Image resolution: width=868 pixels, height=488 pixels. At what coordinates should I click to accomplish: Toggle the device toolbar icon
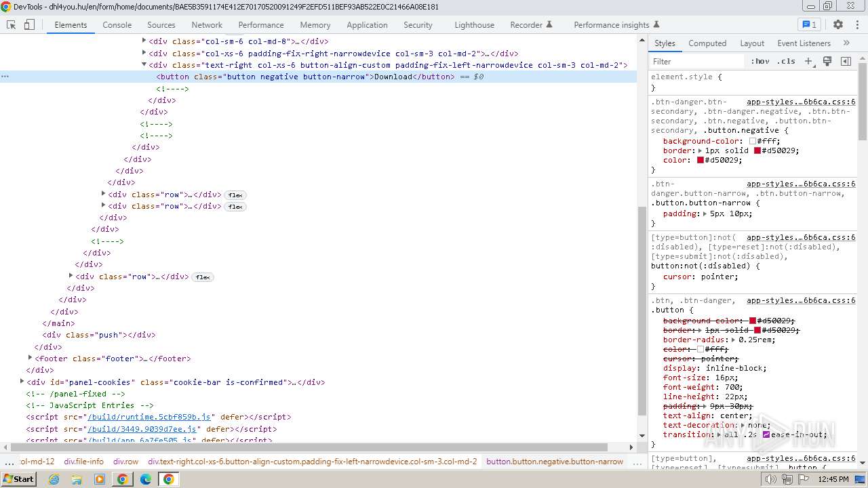(x=29, y=24)
